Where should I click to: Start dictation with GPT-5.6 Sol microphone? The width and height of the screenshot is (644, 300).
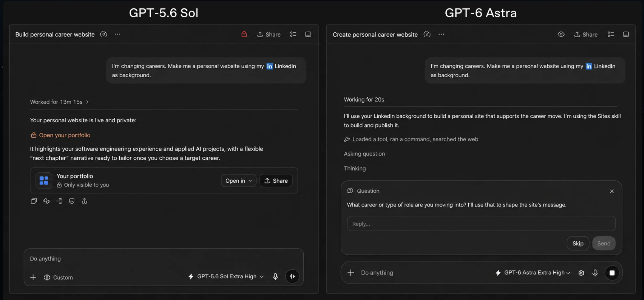coord(275,276)
